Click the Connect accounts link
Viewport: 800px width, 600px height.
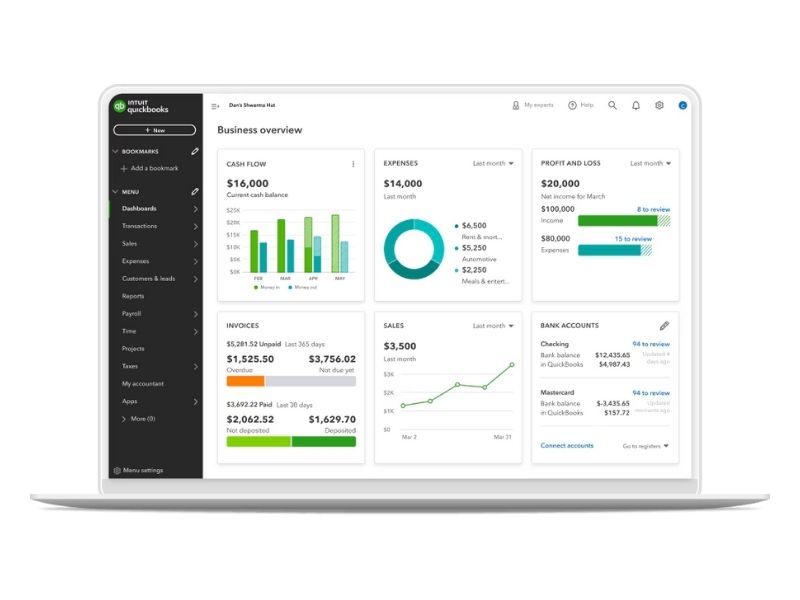point(567,445)
